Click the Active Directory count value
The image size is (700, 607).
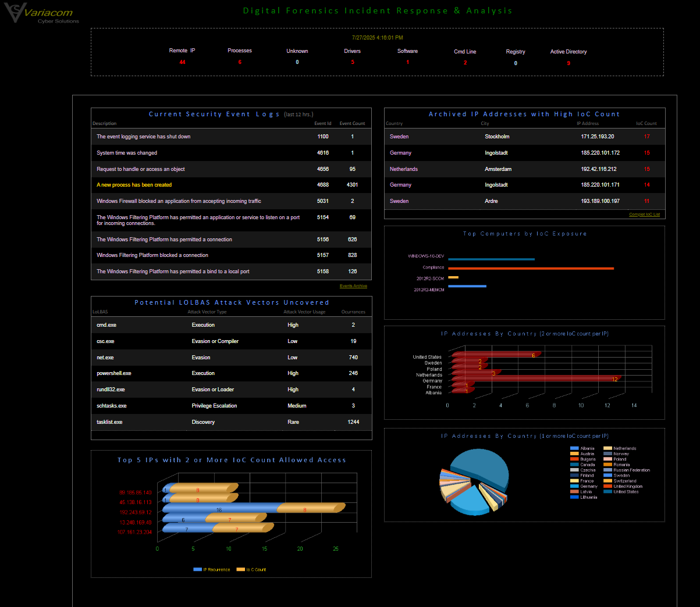coord(568,63)
